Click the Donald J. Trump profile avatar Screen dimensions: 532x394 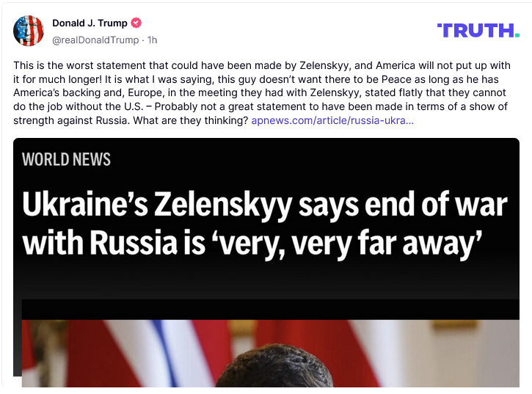coord(29,31)
